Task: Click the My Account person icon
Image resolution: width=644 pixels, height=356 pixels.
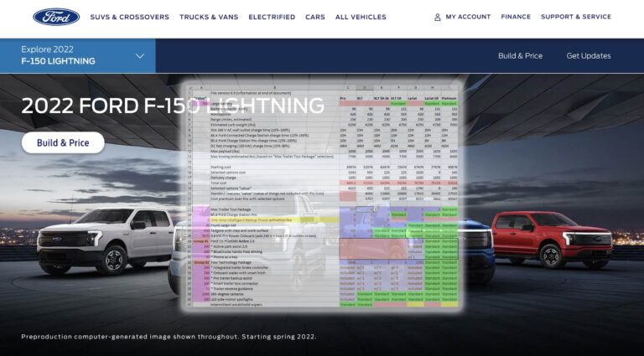Action: 437,17
